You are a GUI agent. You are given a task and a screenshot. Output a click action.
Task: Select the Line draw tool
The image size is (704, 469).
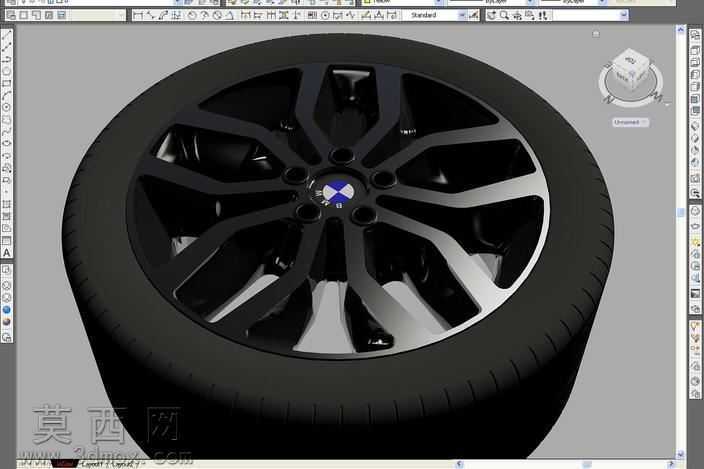[x=7, y=36]
